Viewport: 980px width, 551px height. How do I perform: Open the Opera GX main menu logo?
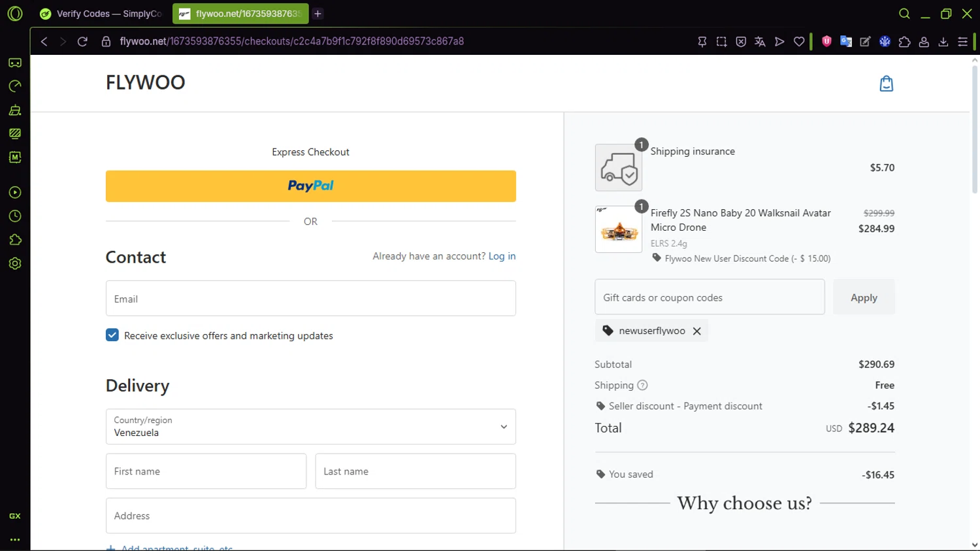coord(14,13)
